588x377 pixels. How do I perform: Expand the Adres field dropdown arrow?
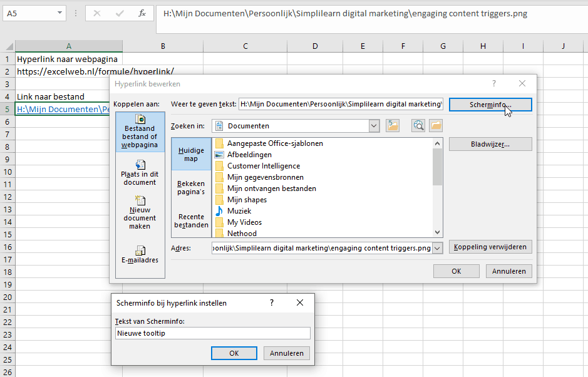click(437, 248)
